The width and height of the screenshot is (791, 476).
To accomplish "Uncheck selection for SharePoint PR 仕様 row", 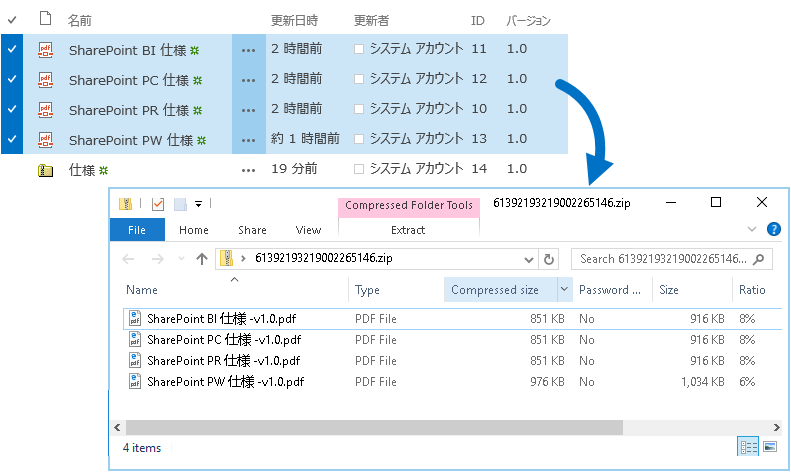I will (12, 109).
